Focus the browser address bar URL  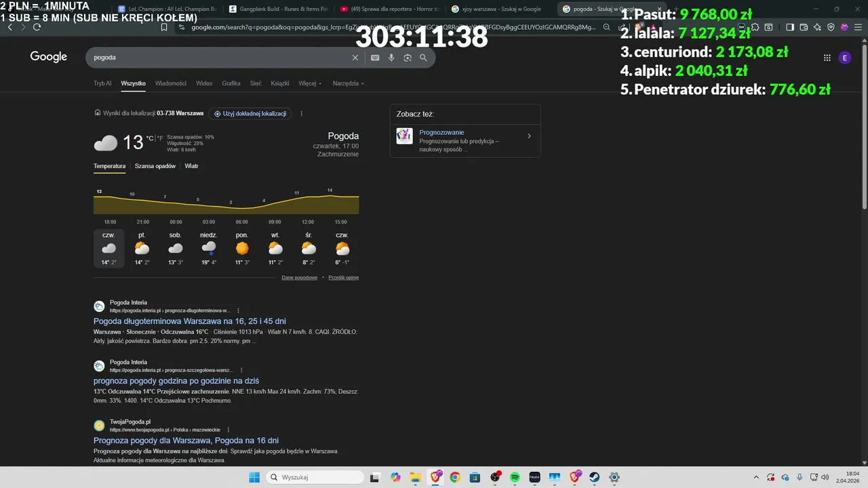[393, 27]
